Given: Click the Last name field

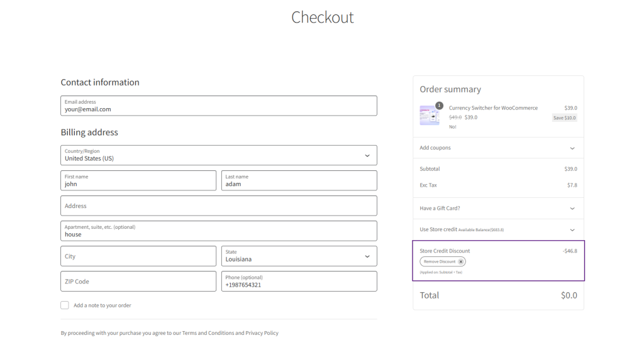Looking at the screenshot, I should click(299, 180).
